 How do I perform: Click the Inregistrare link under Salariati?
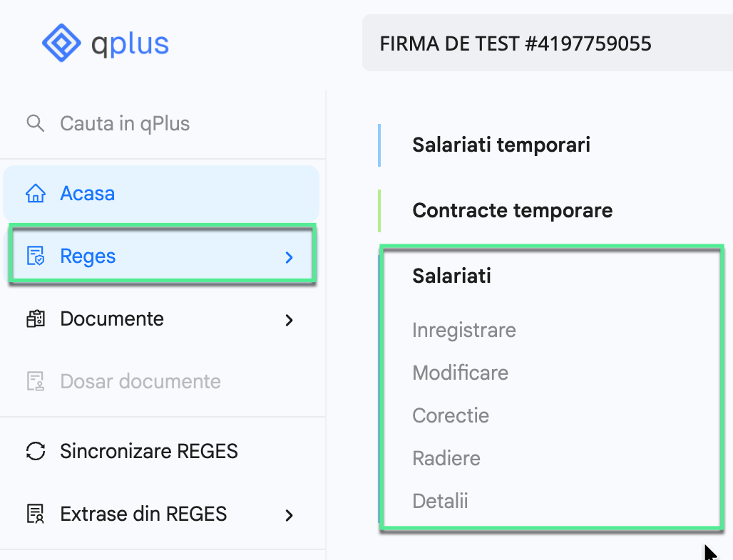click(463, 330)
